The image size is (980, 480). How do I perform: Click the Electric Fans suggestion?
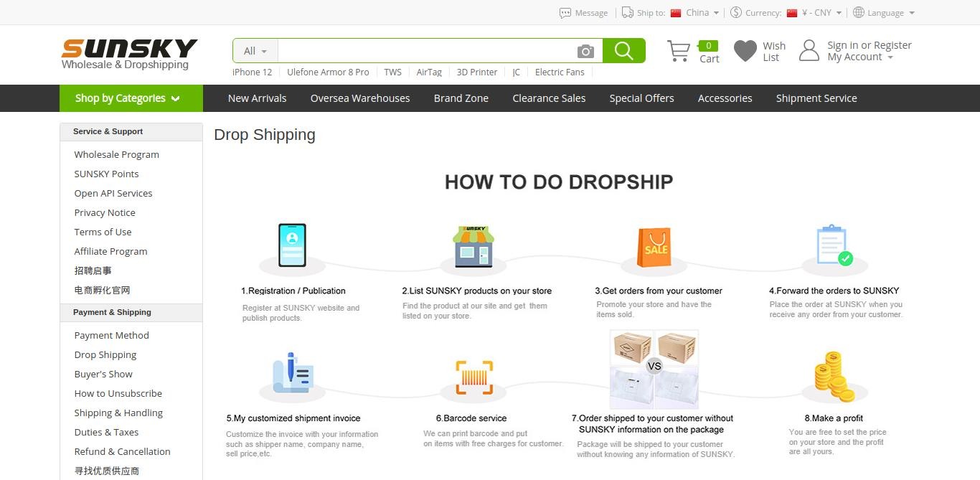(560, 72)
